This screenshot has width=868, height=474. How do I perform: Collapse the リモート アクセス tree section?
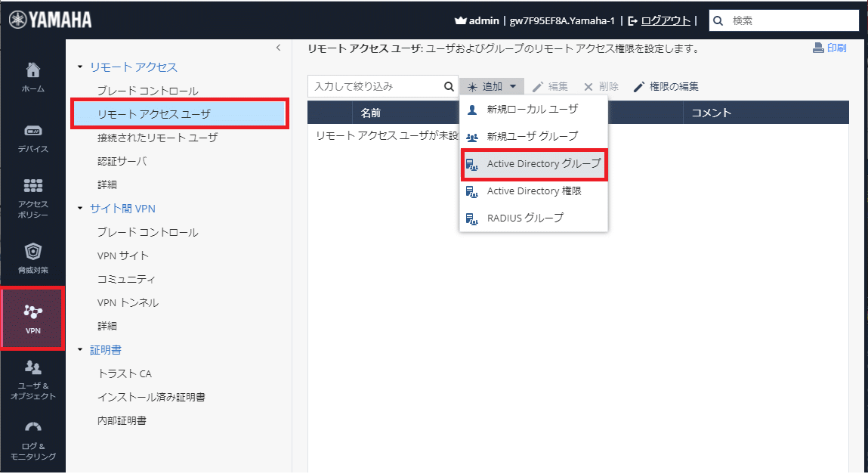(x=81, y=67)
